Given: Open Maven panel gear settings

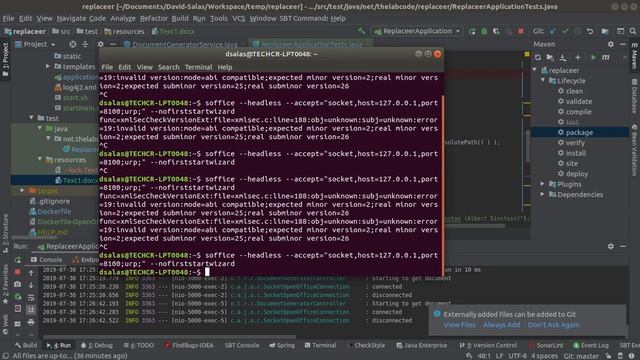Looking at the screenshot, I should [611, 44].
